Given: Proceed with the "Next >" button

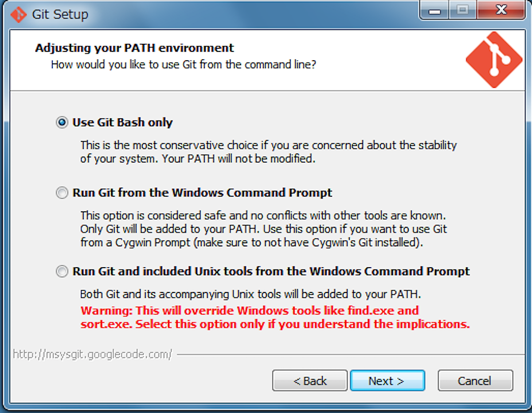Looking at the screenshot, I should point(387,381).
